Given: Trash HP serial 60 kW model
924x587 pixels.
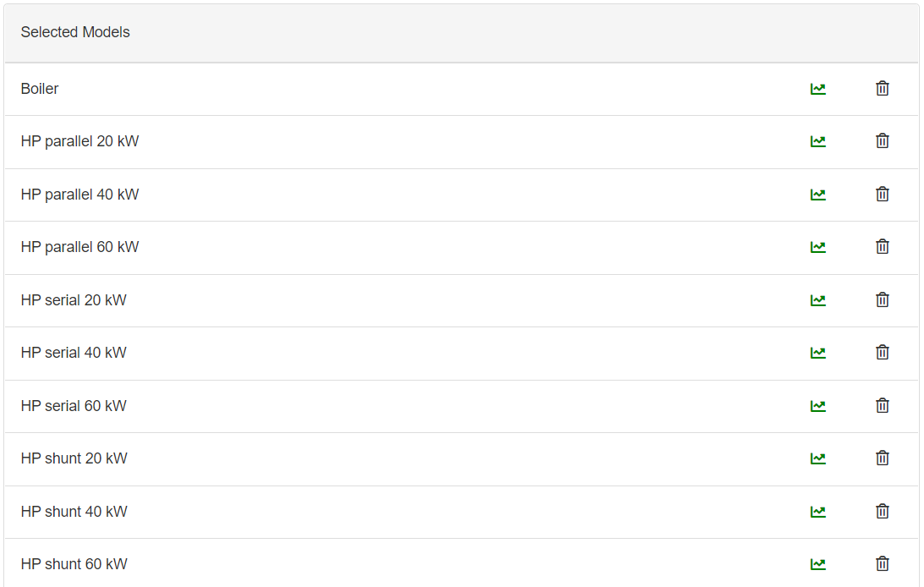Looking at the screenshot, I should click(x=882, y=406).
